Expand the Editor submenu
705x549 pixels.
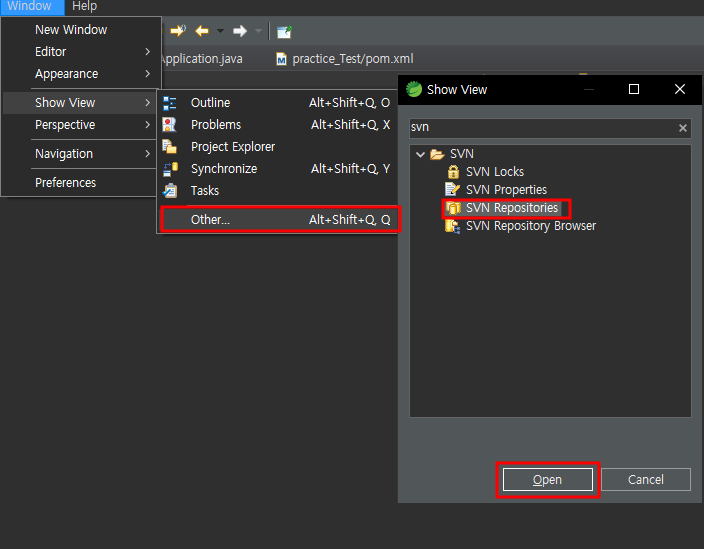147,52
